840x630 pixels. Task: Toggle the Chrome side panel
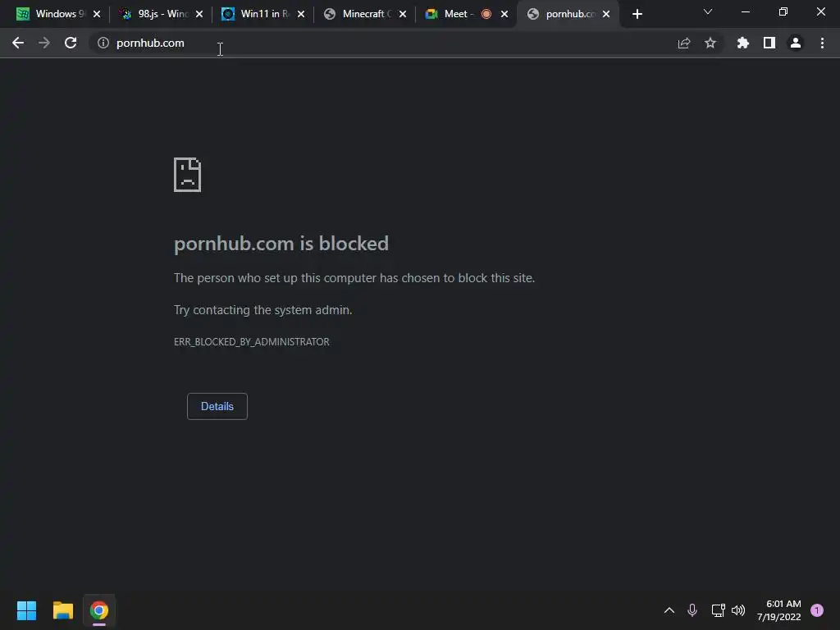(x=769, y=43)
